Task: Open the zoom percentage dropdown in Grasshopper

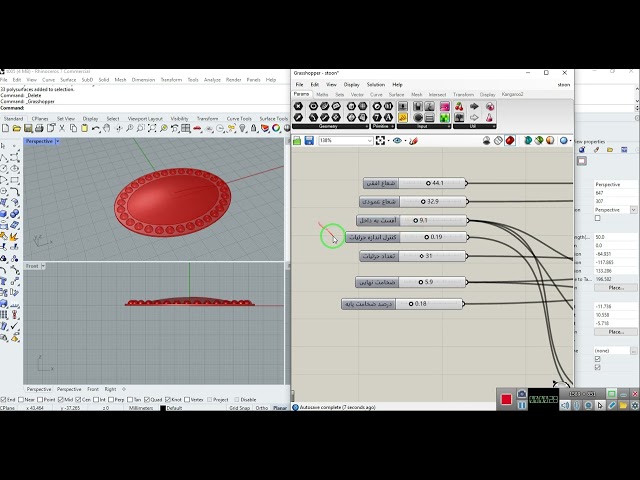Action: coord(369,141)
